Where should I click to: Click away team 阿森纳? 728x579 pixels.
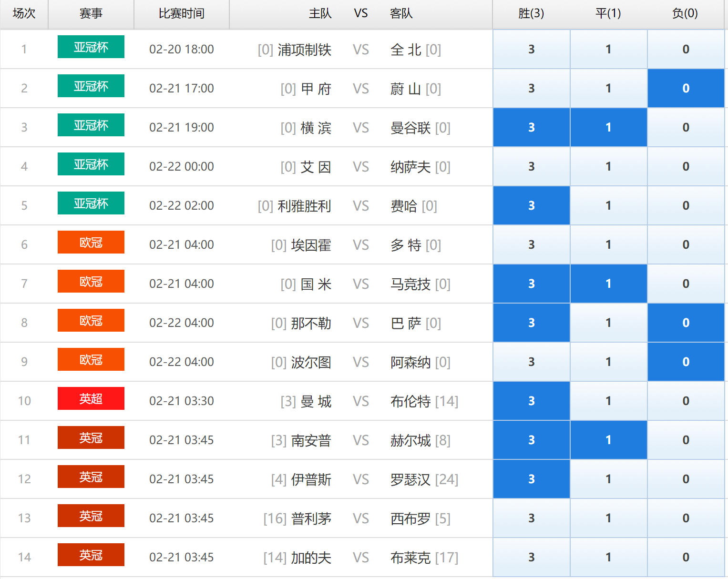tap(410, 362)
